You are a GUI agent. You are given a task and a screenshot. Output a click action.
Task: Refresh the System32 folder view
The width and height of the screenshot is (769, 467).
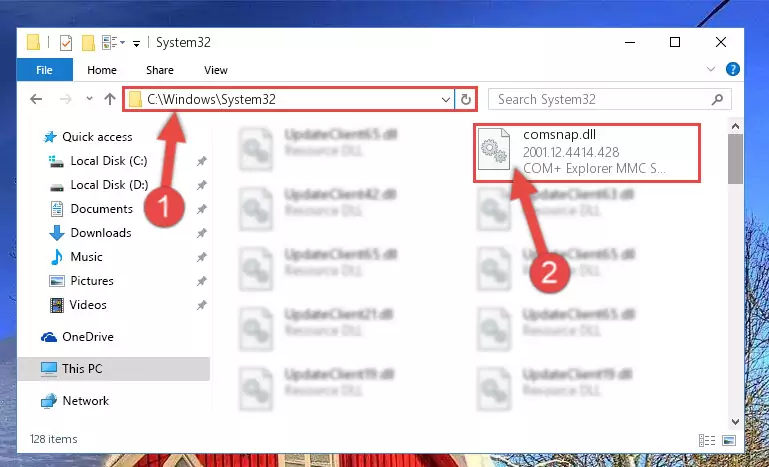[465, 100]
